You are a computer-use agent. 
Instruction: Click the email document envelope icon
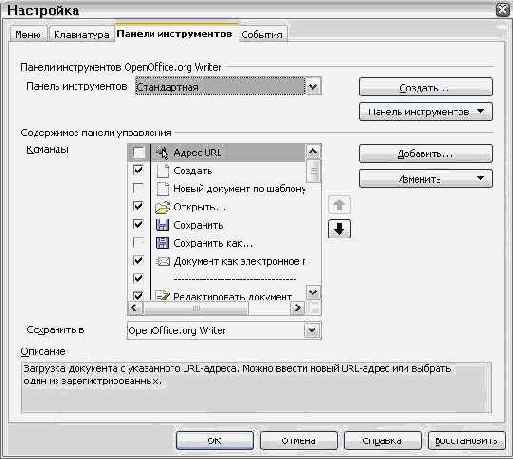click(x=163, y=261)
